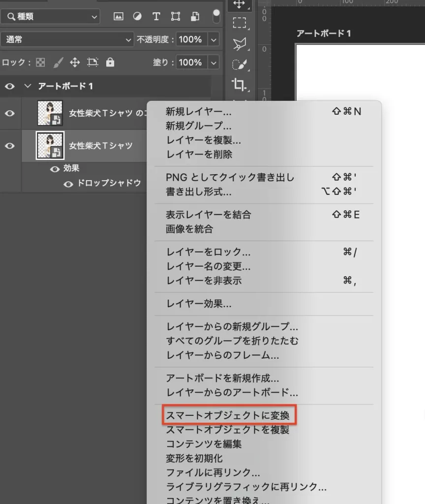The height and width of the screenshot is (504, 425).
Task: Collapse the アートボード 1 group chevron
Action: point(28,86)
